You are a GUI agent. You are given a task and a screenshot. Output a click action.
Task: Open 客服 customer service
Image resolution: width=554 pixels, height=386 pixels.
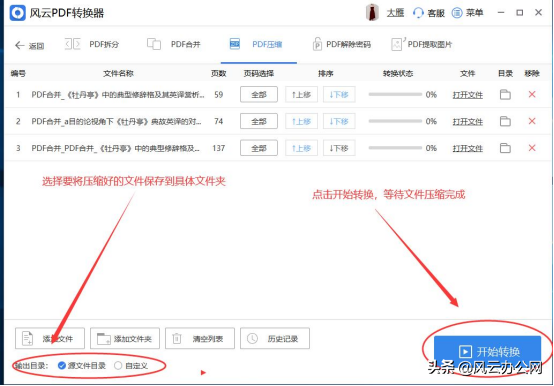click(x=429, y=13)
